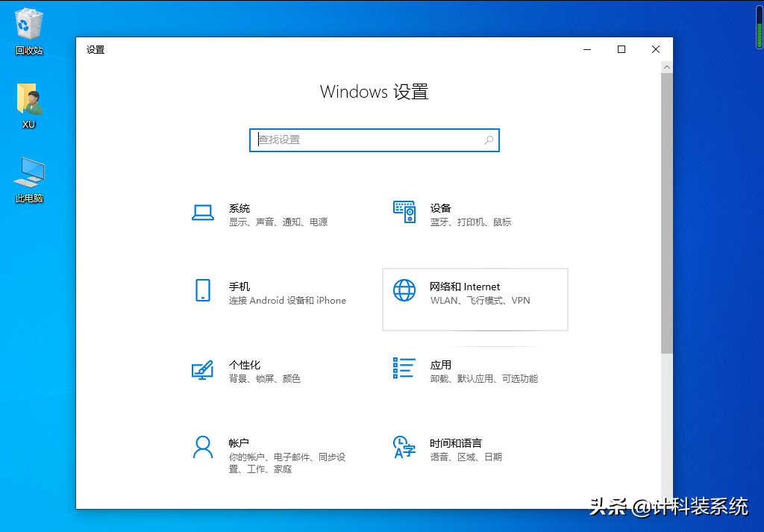This screenshot has height=532, width=764.
Task: Click the 系统 laptop icon
Action: pyautogui.click(x=203, y=213)
